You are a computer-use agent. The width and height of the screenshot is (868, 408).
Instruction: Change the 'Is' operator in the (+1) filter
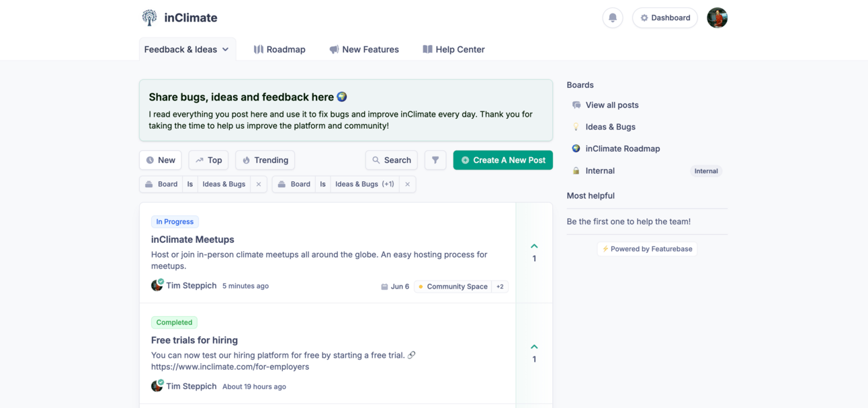coord(323,184)
